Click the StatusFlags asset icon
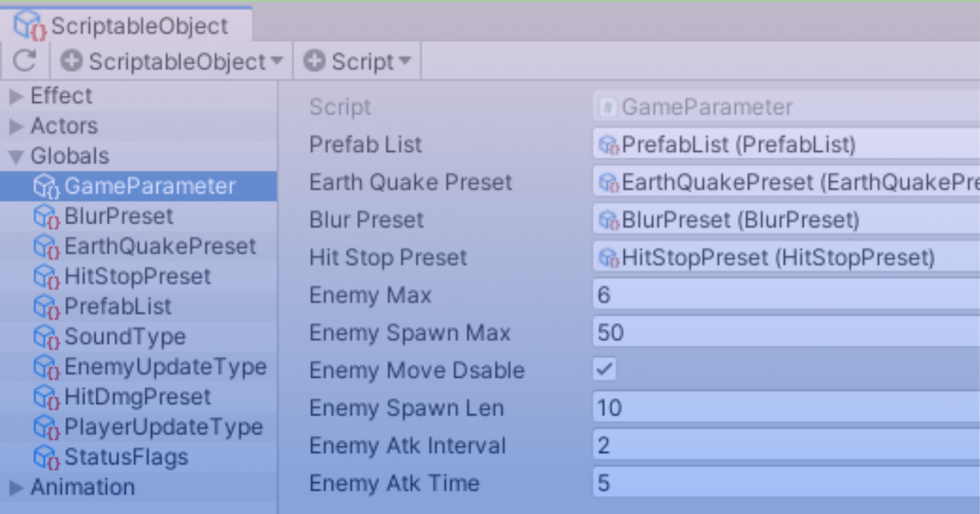This screenshot has height=514, width=980. [x=46, y=457]
